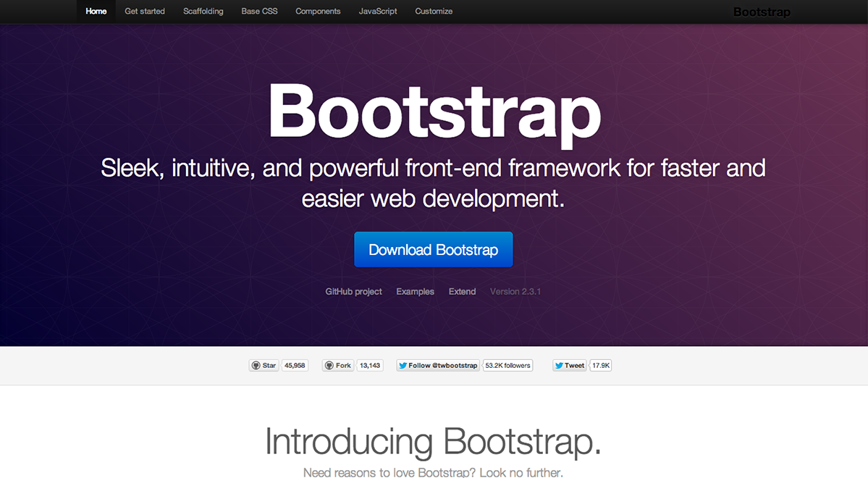Click the Twitter bird icon on Tweet

point(559,366)
